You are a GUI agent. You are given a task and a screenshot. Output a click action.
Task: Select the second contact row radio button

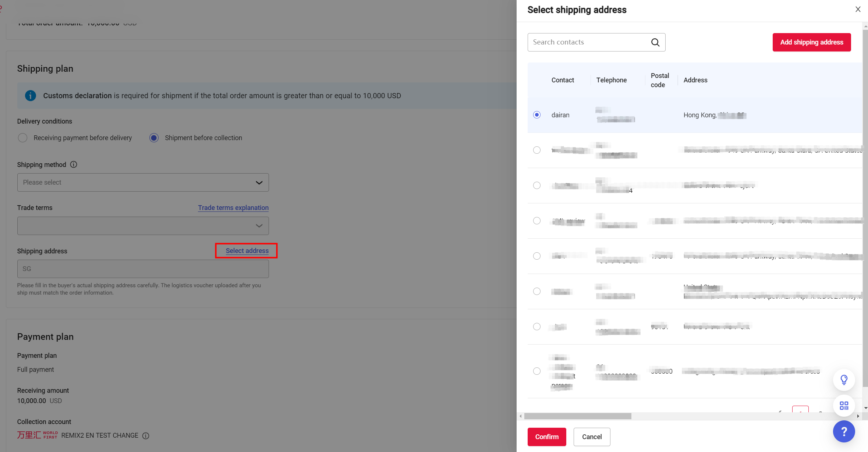click(537, 150)
